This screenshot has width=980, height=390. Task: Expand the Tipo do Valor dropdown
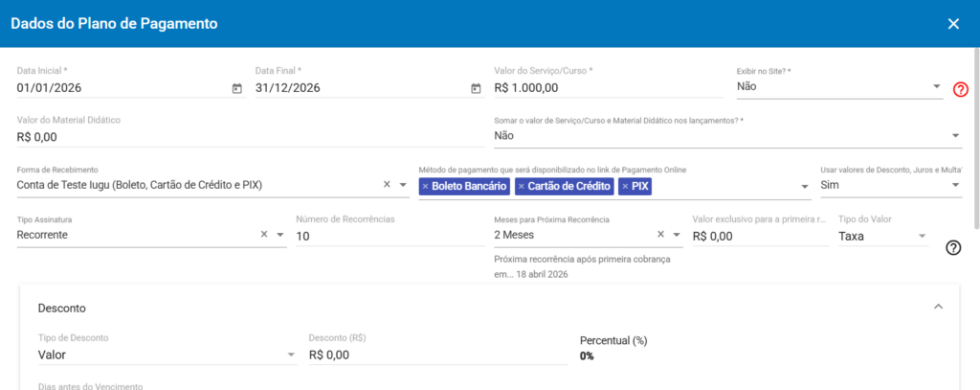click(923, 236)
